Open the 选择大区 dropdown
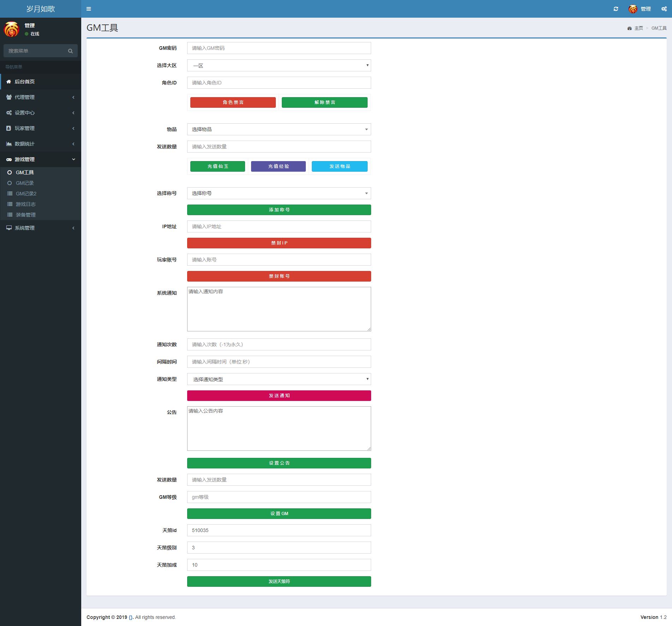672x626 pixels. (x=279, y=65)
